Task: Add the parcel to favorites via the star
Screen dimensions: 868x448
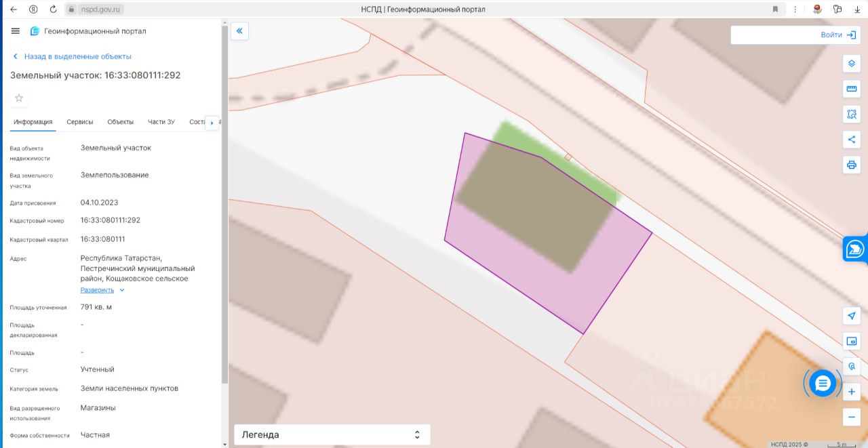Action: 19,98
